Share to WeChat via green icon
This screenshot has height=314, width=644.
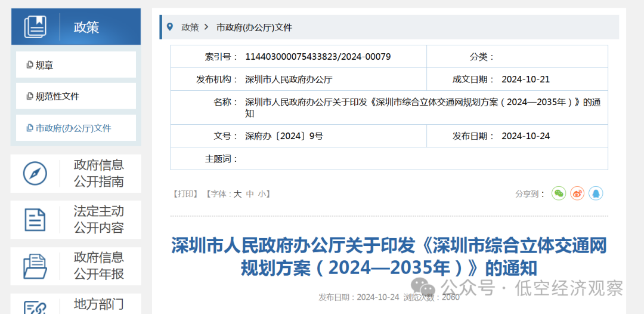(x=559, y=193)
